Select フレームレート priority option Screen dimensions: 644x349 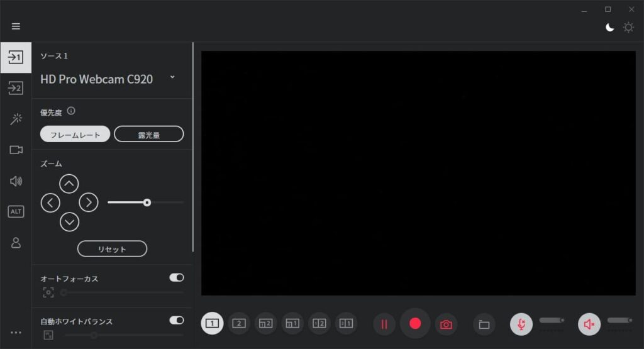(x=75, y=135)
